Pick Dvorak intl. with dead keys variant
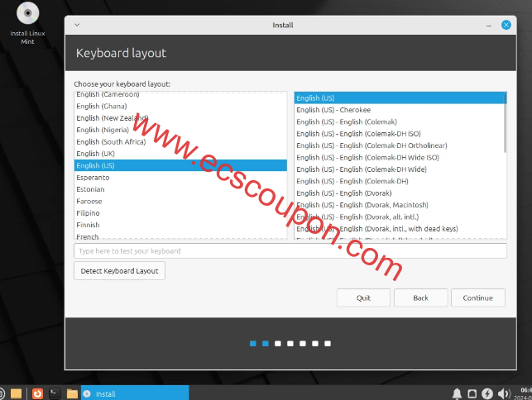532x400 pixels. click(399, 228)
